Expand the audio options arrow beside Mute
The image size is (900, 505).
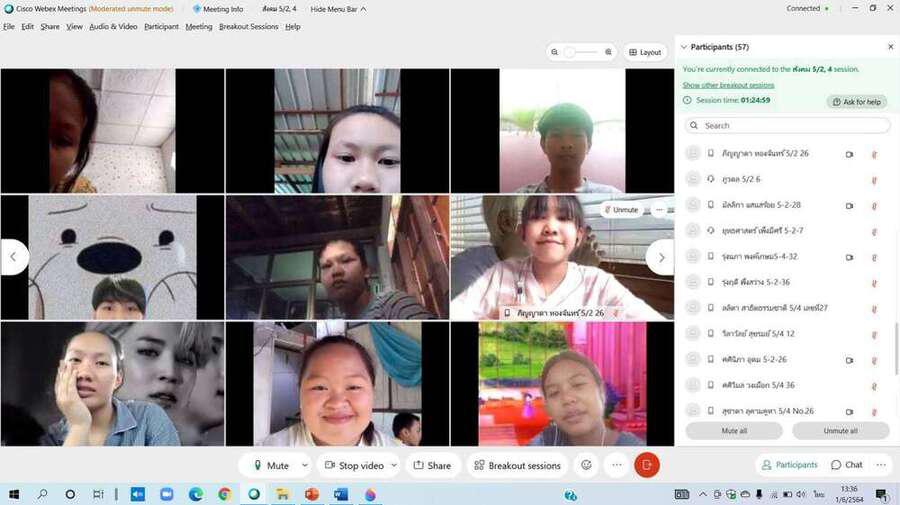(302, 465)
